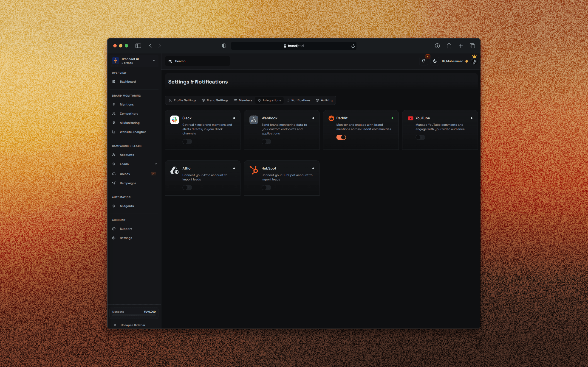Image resolution: width=588 pixels, height=367 pixels.
Task: Open the Unibox inbox
Action: [125, 174]
